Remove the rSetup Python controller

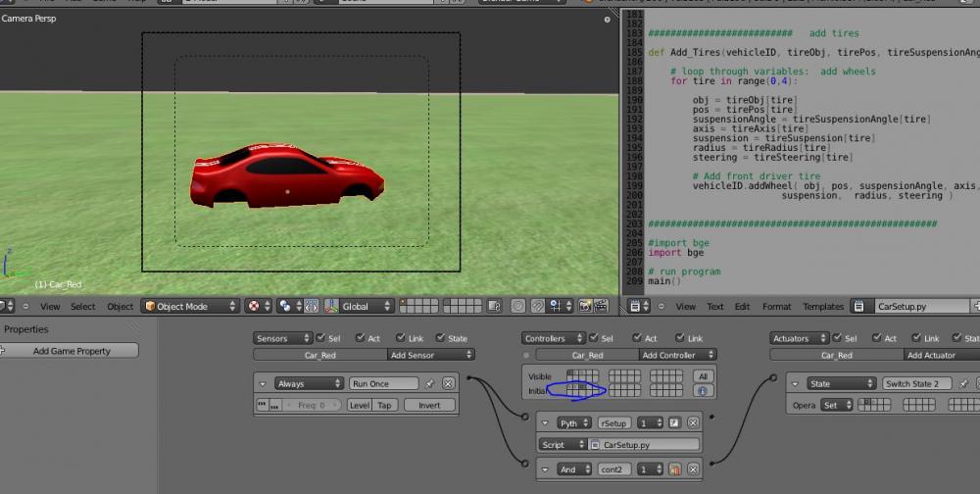click(x=693, y=422)
